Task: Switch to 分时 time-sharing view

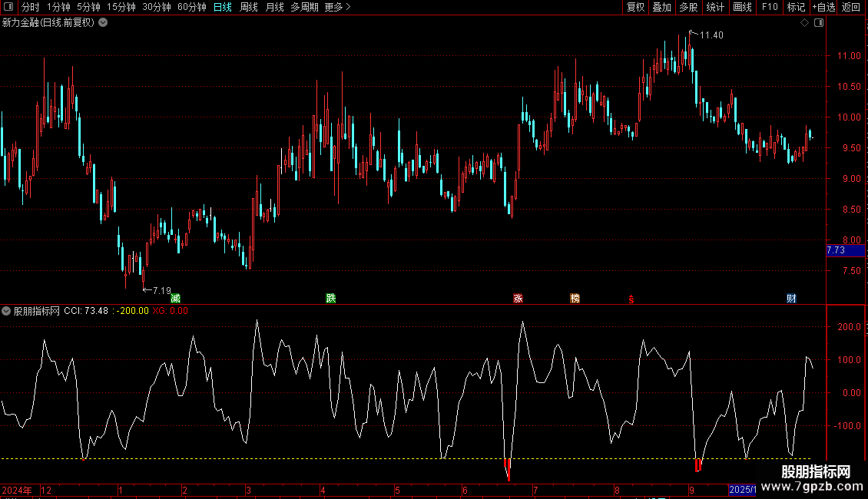Action: point(31,7)
